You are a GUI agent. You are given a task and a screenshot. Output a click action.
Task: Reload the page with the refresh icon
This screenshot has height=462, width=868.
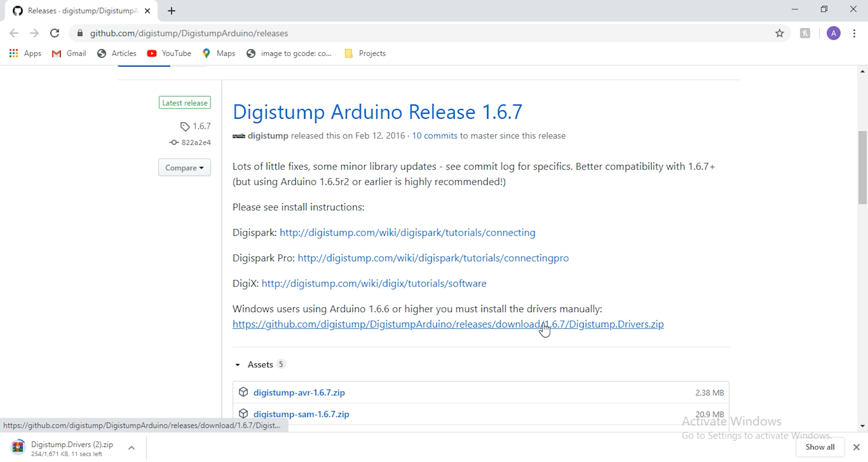[x=55, y=33]
